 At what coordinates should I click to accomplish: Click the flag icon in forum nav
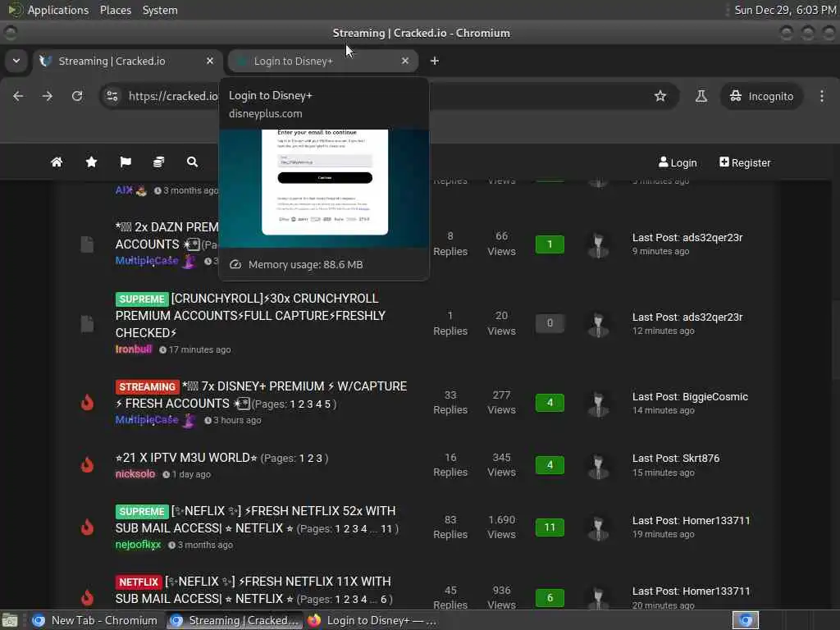tap(126, 162)
